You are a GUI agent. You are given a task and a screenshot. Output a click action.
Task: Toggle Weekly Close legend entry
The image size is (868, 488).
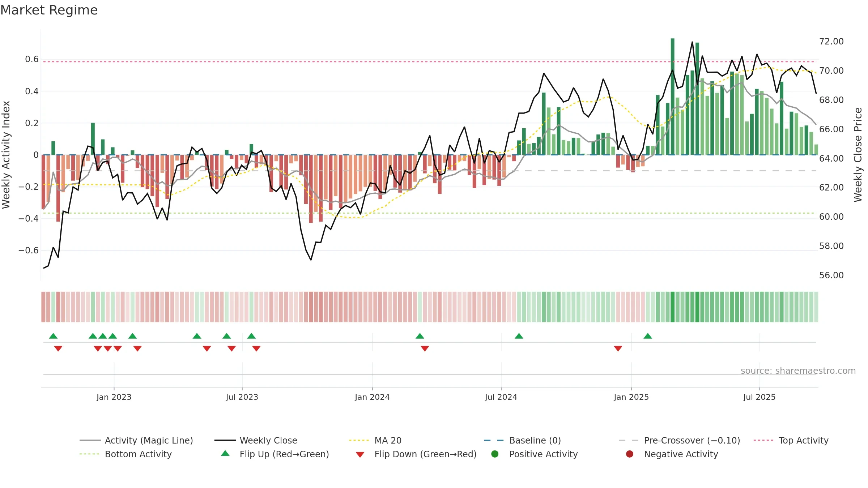[256, 440]
